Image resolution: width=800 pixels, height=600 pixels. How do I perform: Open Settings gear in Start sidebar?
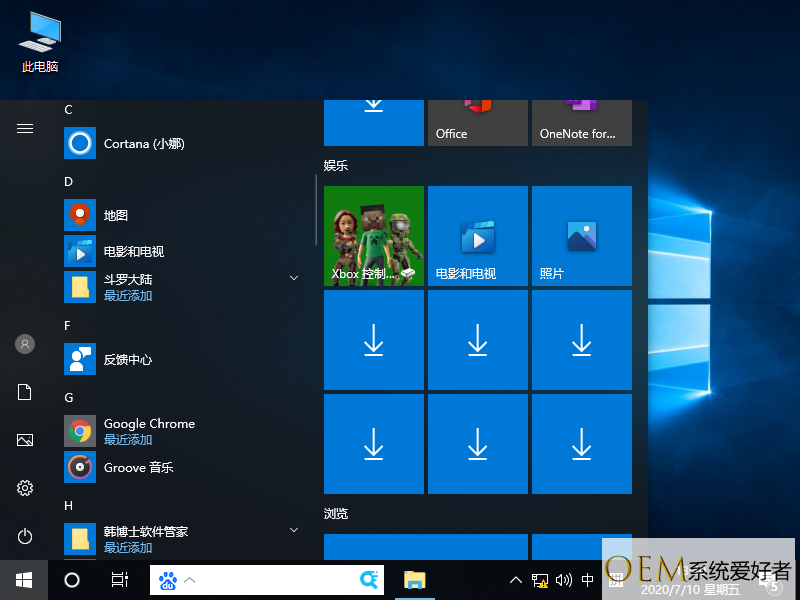(x=25, y=488)
